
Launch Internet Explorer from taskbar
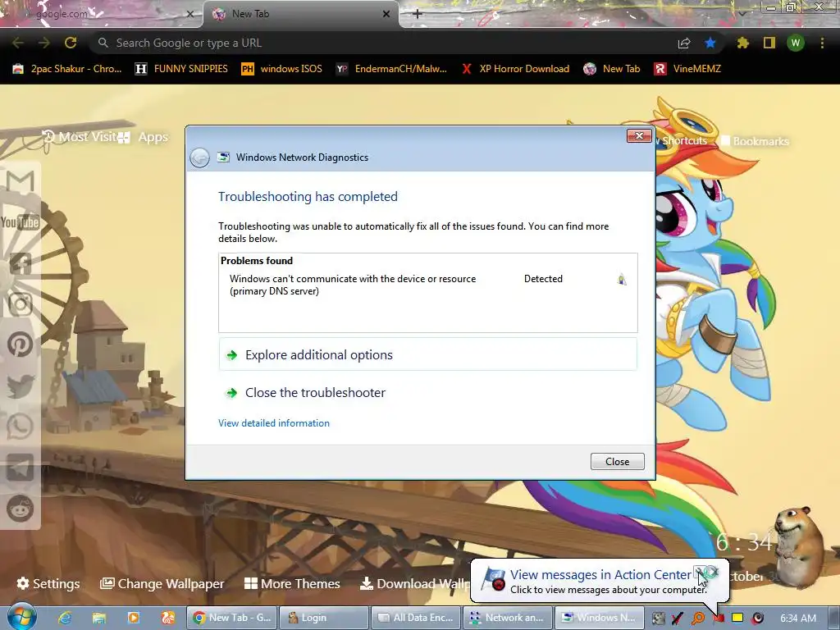[65, 618]
